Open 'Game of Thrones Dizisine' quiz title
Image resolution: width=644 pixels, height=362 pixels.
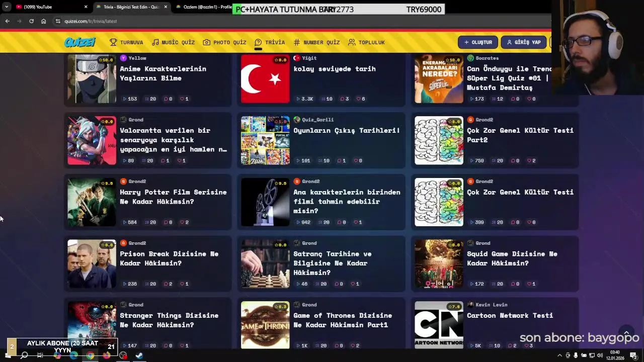pyautogui.click(x=343, y=320)
